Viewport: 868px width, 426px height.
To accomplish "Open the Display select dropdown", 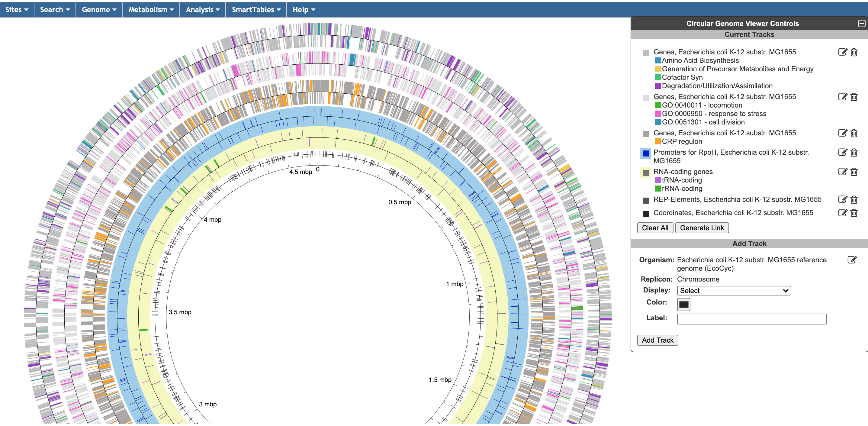I will point(734,291).
